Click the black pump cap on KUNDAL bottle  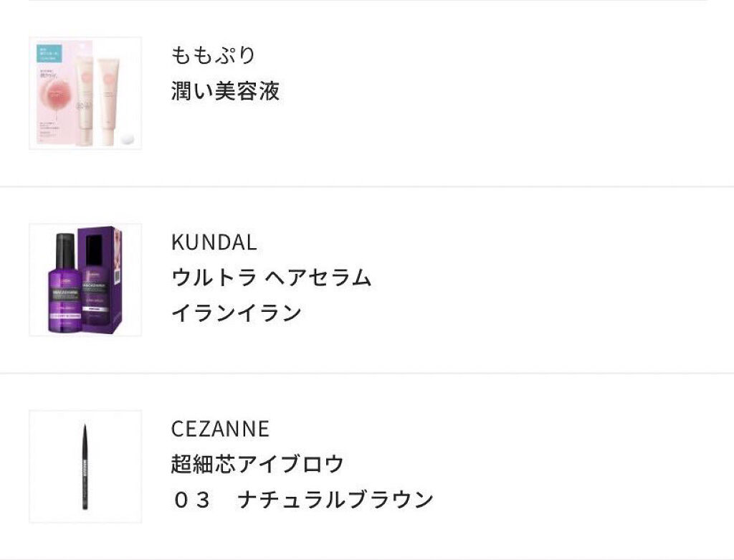pyautogui.click(x=65, y=247)
